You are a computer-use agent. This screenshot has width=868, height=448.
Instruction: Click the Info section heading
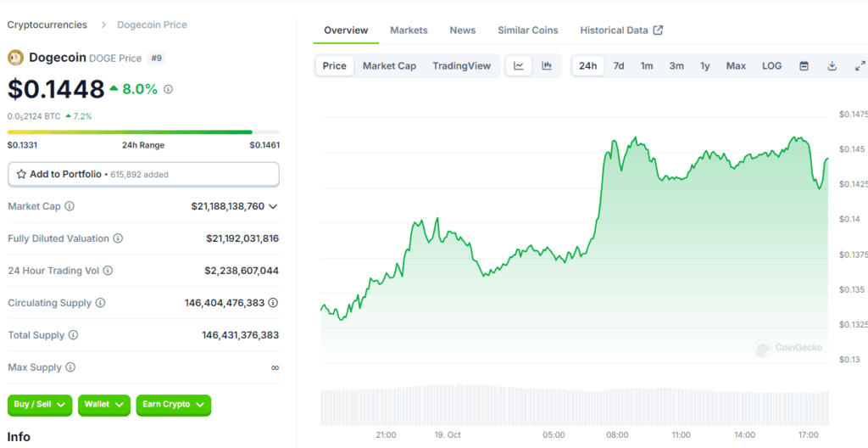coord(19,437)
